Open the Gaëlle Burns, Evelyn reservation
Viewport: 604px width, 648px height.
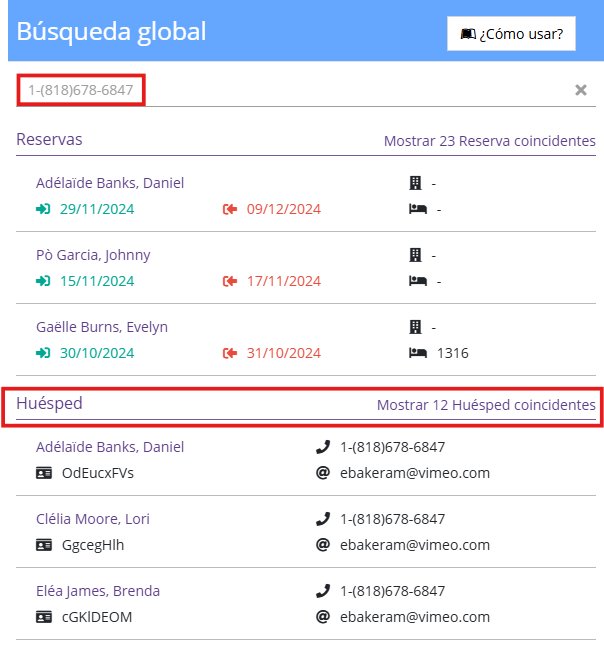pyautogui.click(x=102, y=327)
